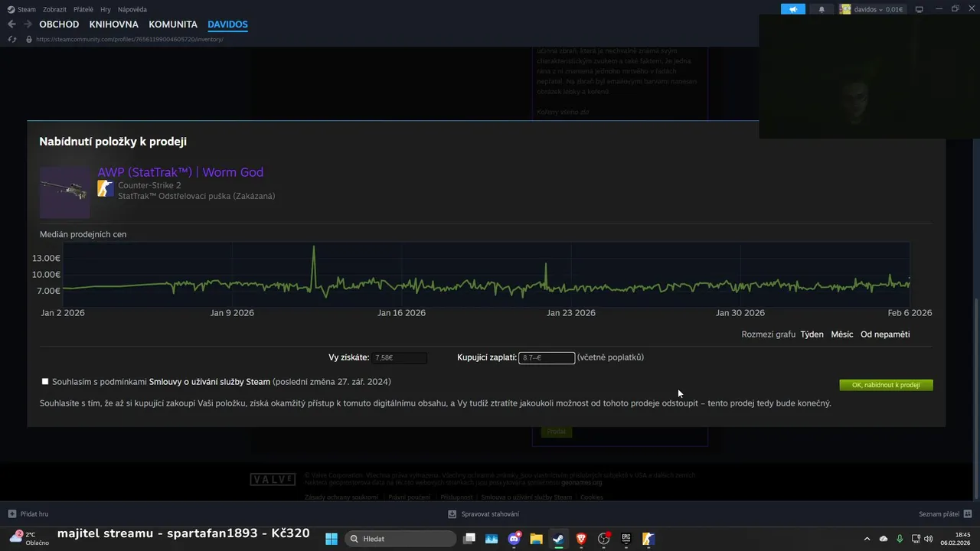The width and height of the screenshot is (980, 551).
Task: Click the Kupující zaplatí price field
Action: pos(547,357)
